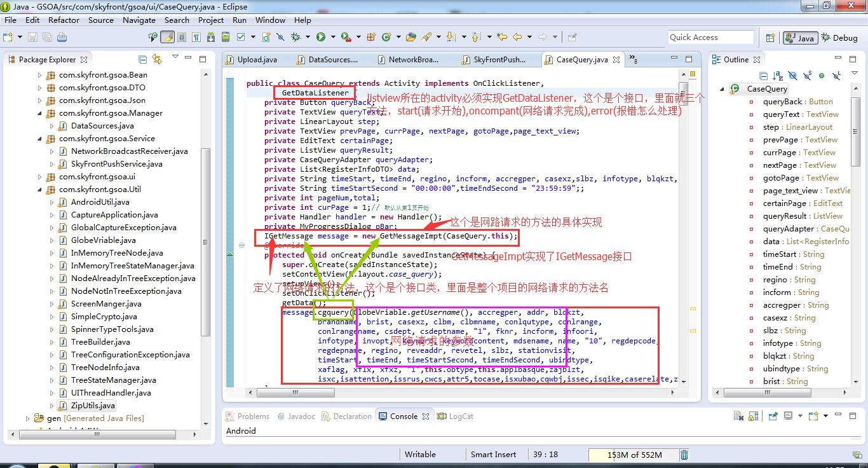The width and height of the screenshot is (868, 468).
Task: Switch to the SkyFrontPush editor tab
Action: (x=494, y=60)
